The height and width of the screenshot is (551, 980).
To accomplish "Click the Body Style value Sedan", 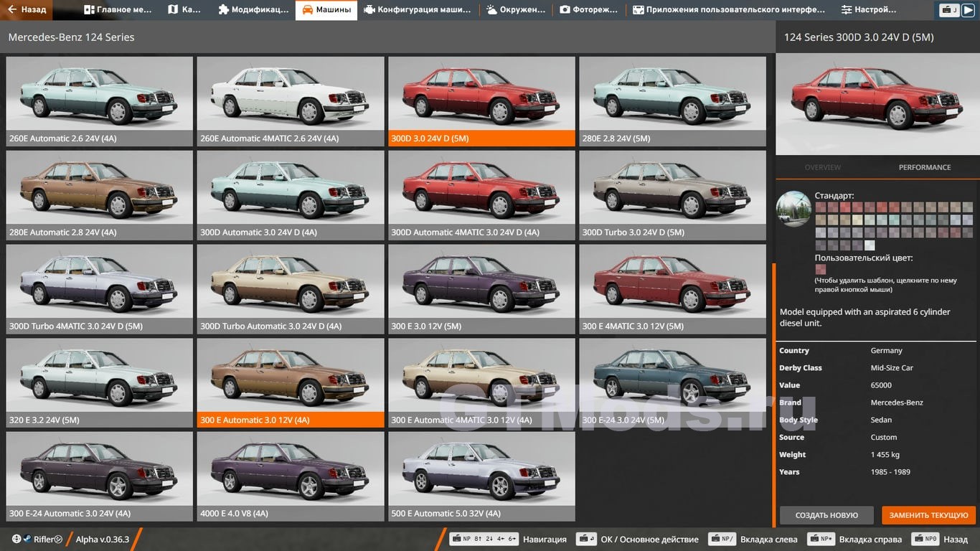I will click(881, 420).
